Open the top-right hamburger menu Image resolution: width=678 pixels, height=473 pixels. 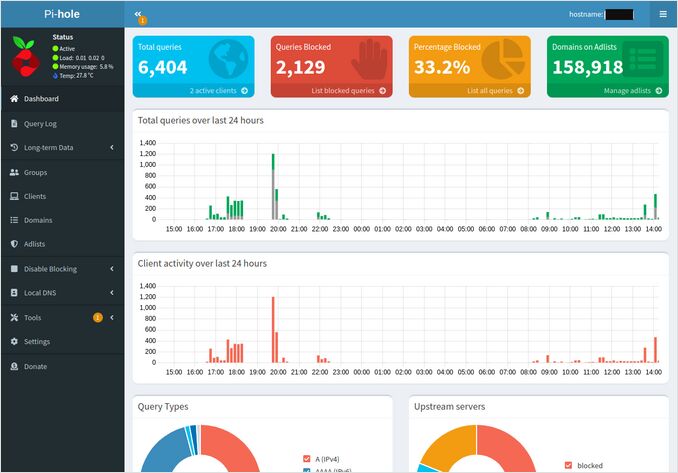[663, 14]
